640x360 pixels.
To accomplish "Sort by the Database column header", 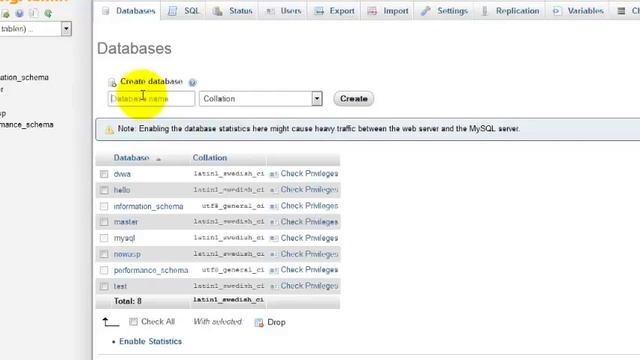I will point(131,158).
